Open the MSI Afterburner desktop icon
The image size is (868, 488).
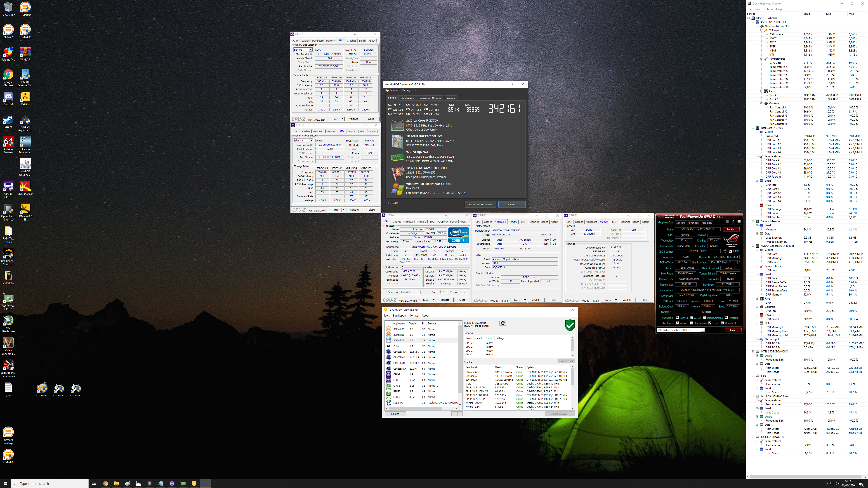(x=8, y=324)
